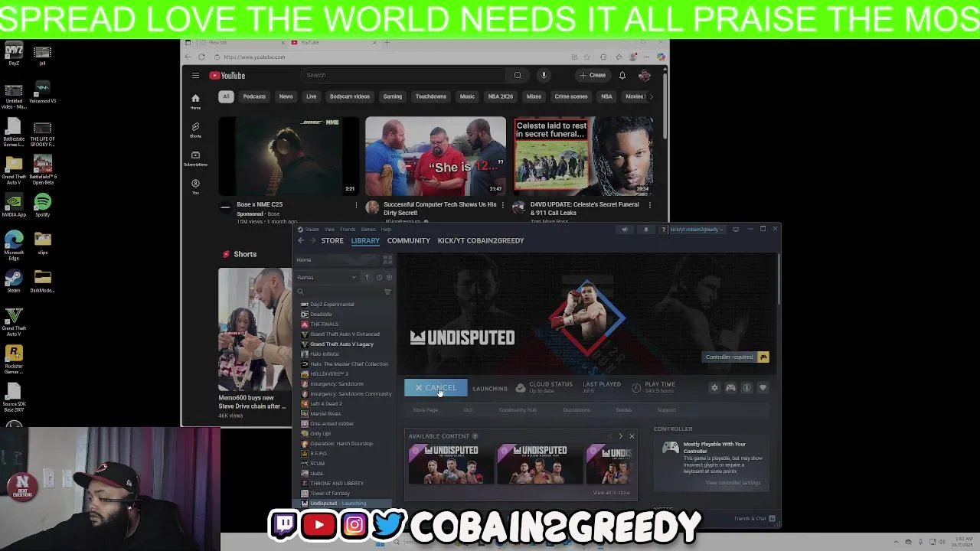Show next available content arrow
Viewport: 980px width, 551px height.
[620, 436]
